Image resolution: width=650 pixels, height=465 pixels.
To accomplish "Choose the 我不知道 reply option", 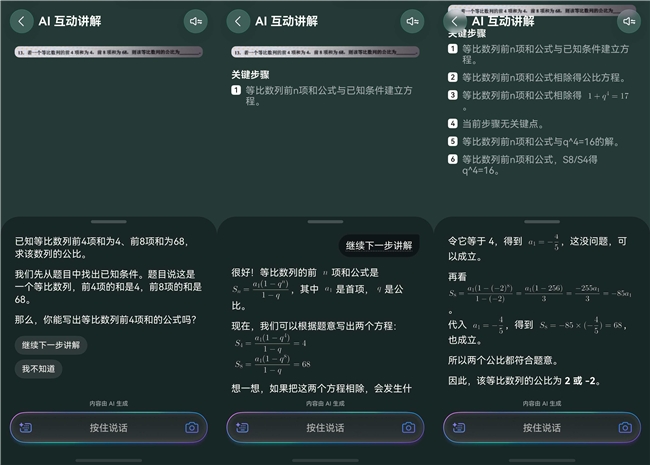I will click(39, 369).
